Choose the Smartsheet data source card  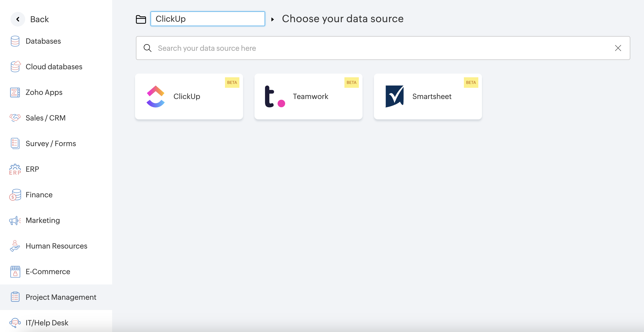click(x=428, y=96)
